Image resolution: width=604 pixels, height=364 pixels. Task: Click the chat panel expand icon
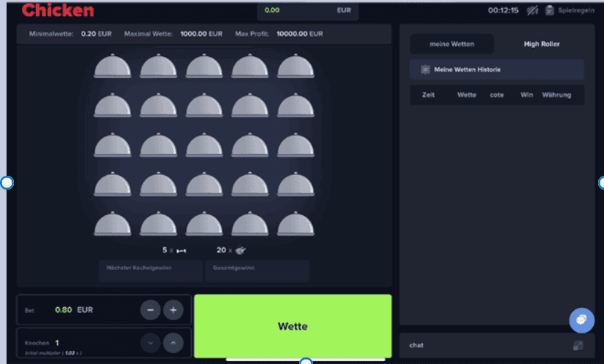[578, 345]
